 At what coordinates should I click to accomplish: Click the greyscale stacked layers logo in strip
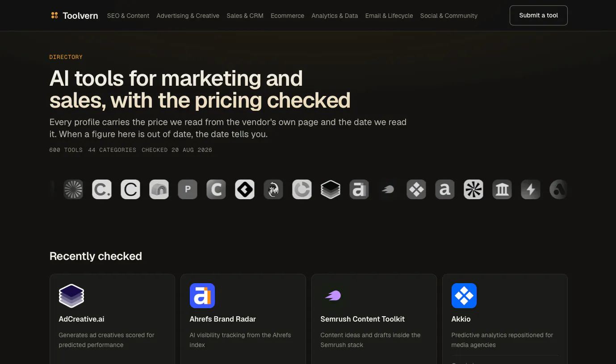pyautogui.click(x=331, y=189)
